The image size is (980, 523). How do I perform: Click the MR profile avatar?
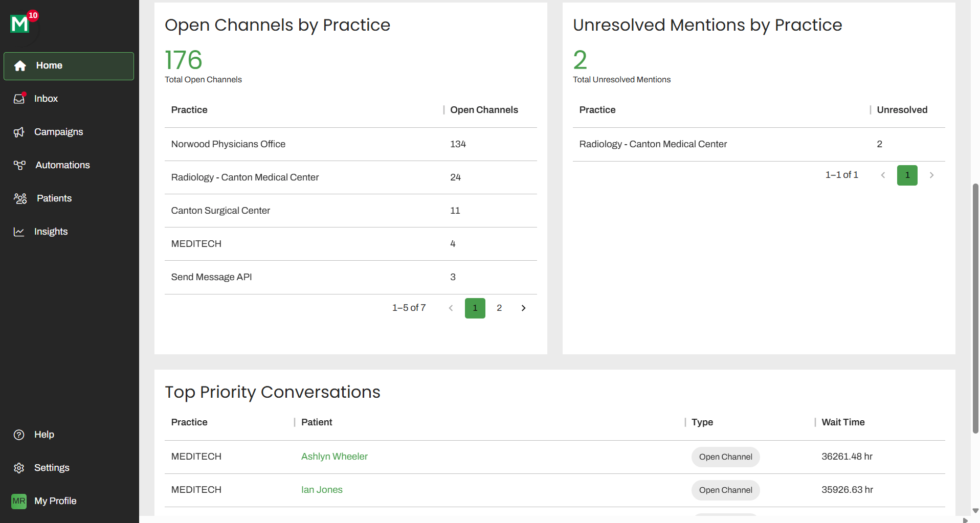click(x=19, y=501)
